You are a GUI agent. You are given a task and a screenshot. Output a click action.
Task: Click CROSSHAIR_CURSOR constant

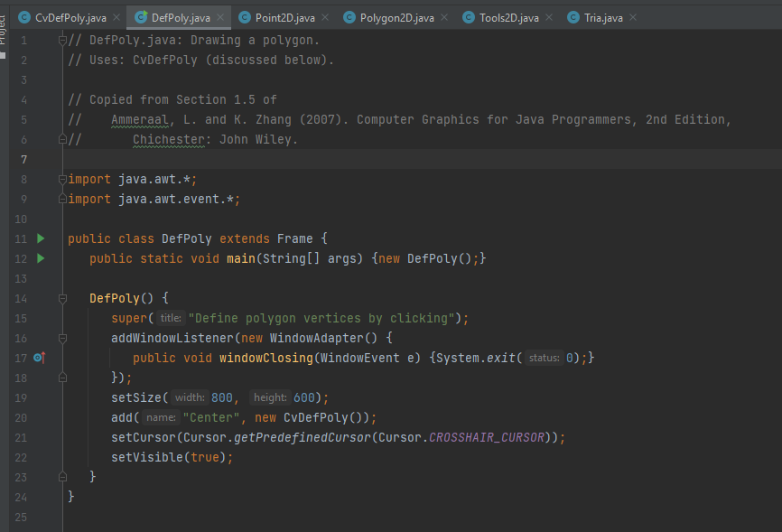[x=486, y=438]
